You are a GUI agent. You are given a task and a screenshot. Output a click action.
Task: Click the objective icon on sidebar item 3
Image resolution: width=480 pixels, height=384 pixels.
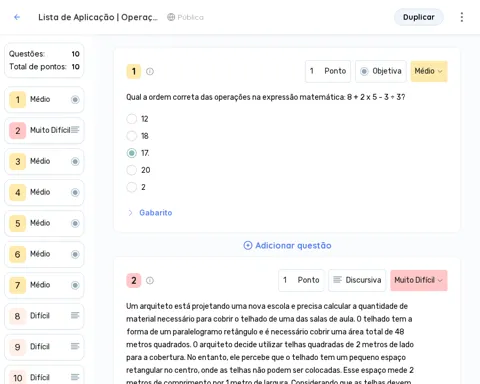75,161
